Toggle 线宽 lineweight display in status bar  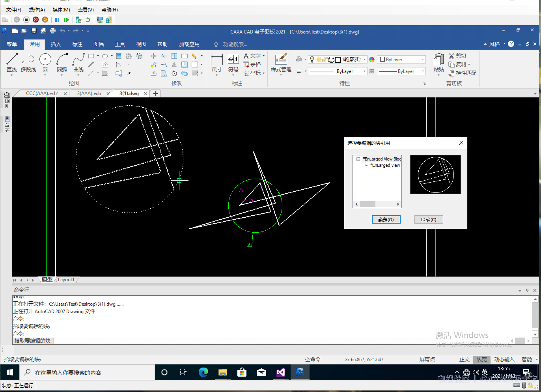(481, 359)
